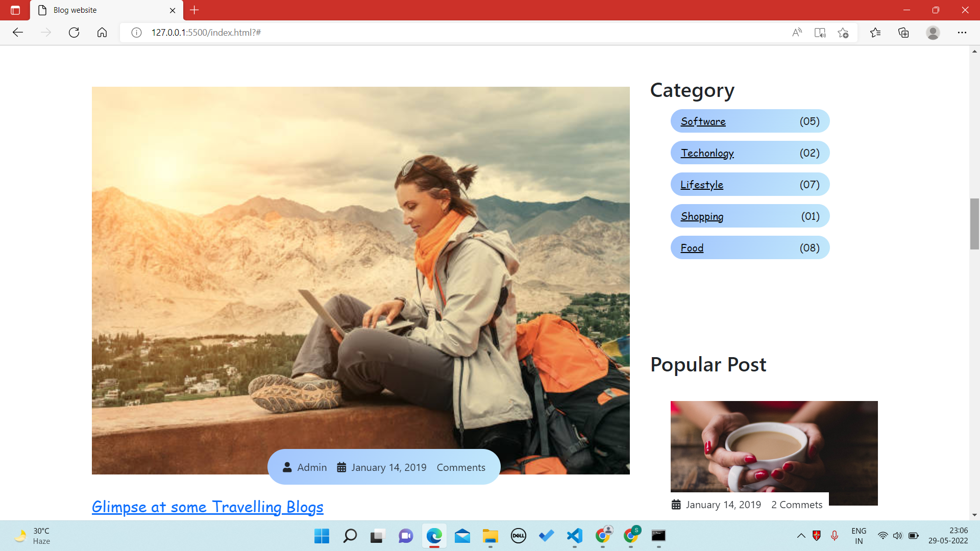The image size is (980, 551).
Task: Show hidden system tray icons chevron
Action: 801,536
